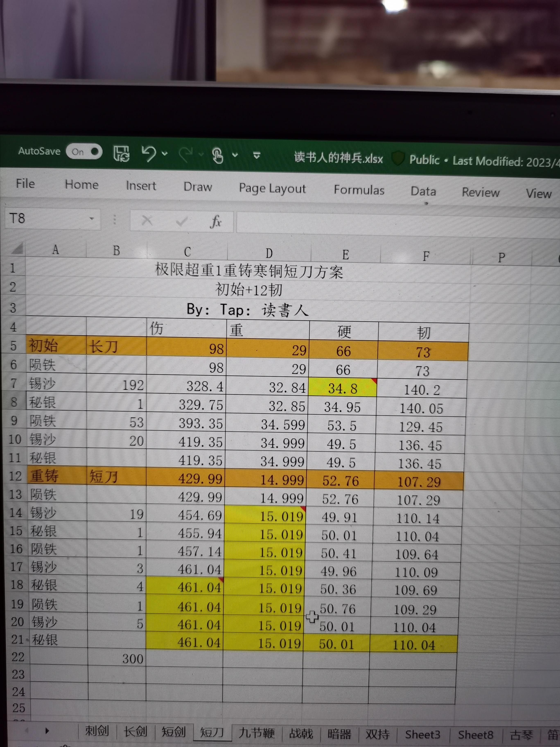
Task: Select column F header
Action: [426, 256]
